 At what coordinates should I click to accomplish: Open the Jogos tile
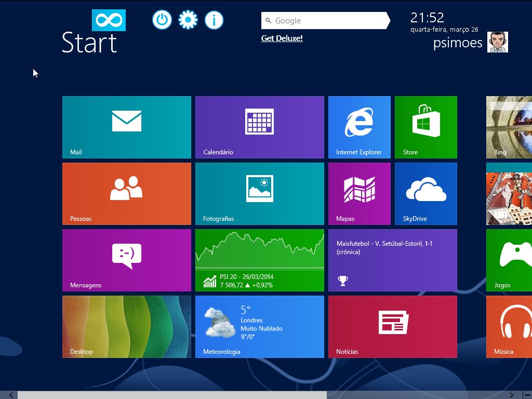(509, 260)
